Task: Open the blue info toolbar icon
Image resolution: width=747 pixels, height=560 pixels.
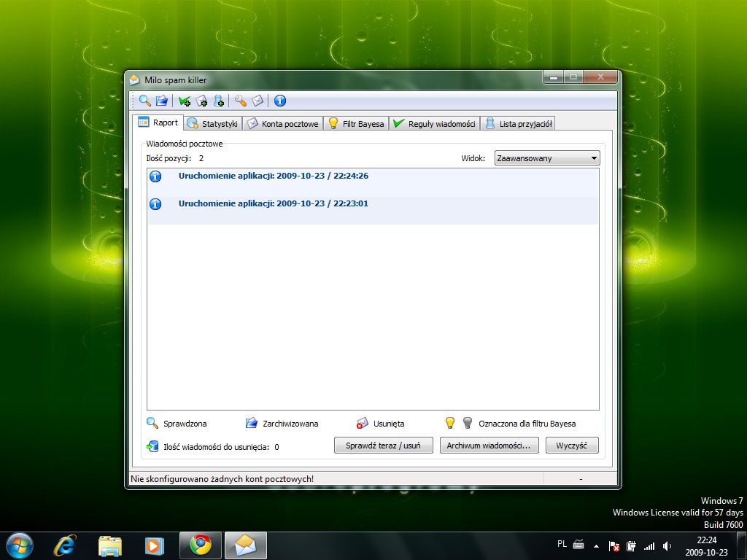Action: pos(279,101)
